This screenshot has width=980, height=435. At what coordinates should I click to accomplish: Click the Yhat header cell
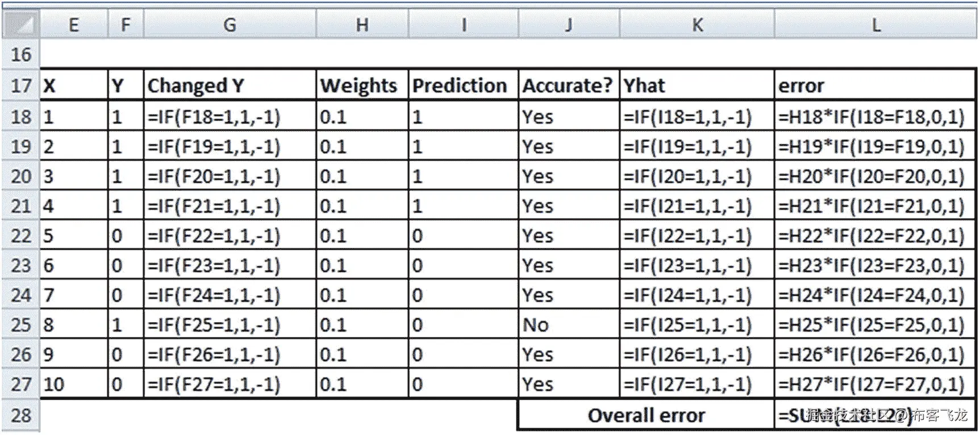tap(697, 86)
